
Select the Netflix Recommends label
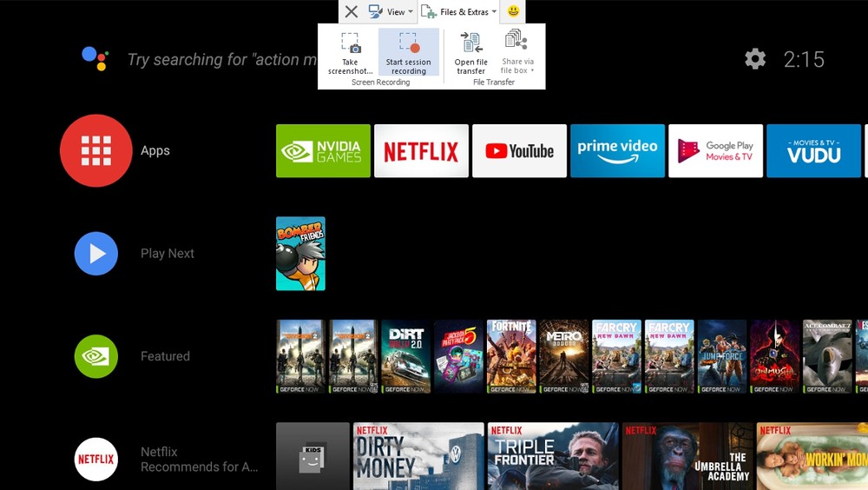(x=200, y=460)
